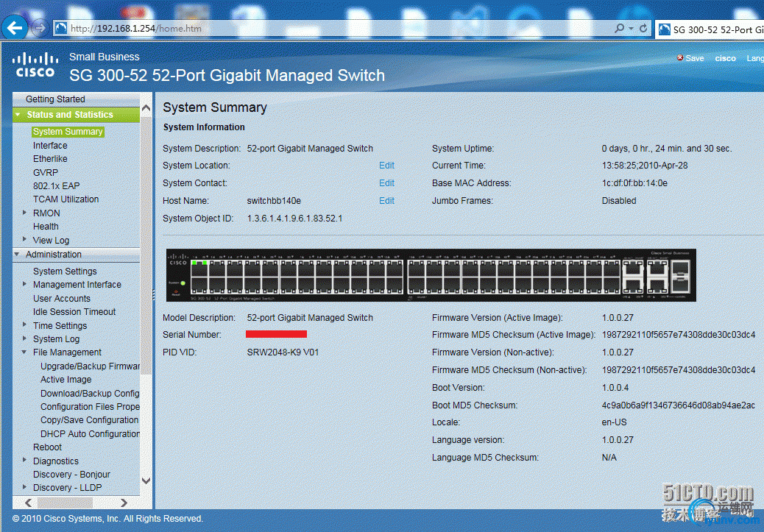
Task: Click sidebar horizontal scroll left arrow
Action: pyautogui.click(x=28, y=503)
